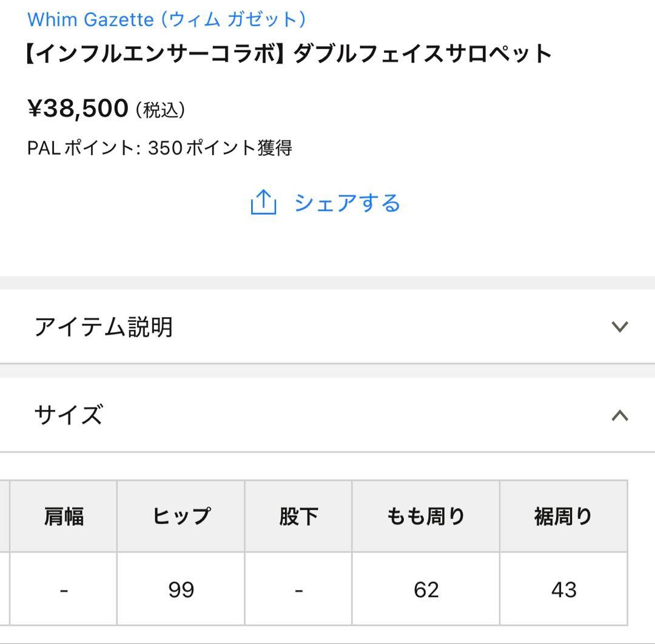Click the サイズ section heading

point(68,416)
